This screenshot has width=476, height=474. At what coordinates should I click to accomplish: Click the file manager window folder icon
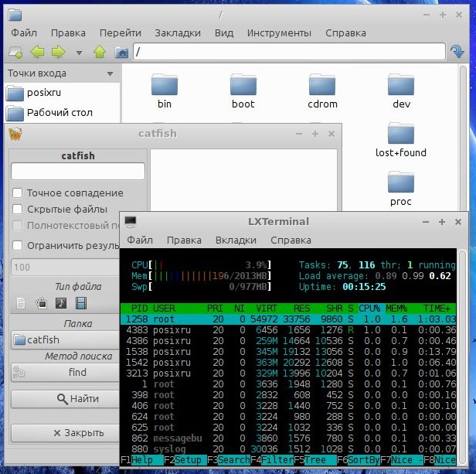point(15,14)
